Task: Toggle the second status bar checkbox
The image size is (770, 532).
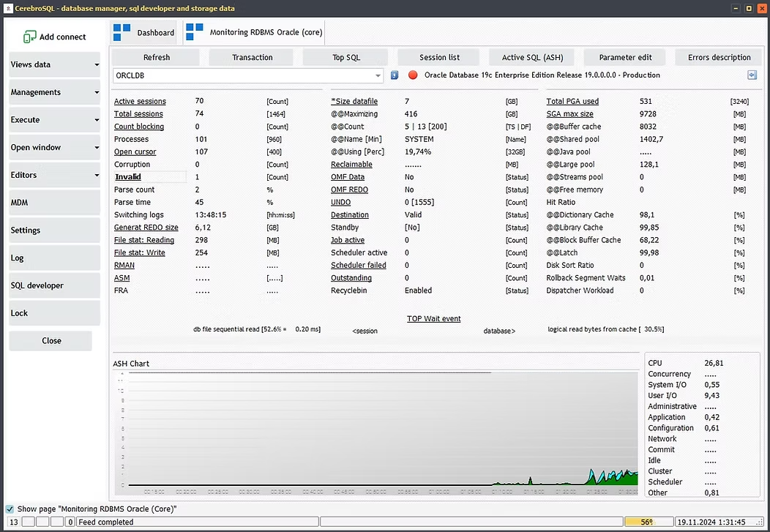Action: (42, 521)
